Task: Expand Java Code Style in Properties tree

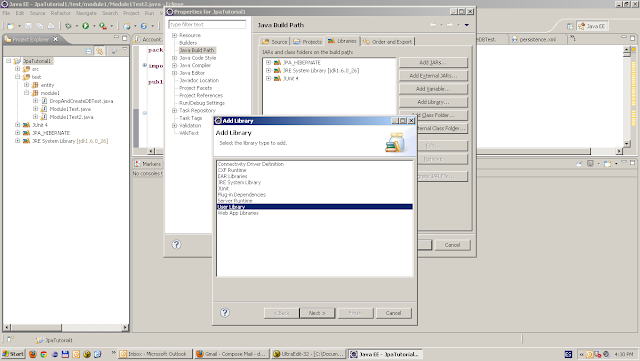Action: pyautogui.click(x=174, y=58)
